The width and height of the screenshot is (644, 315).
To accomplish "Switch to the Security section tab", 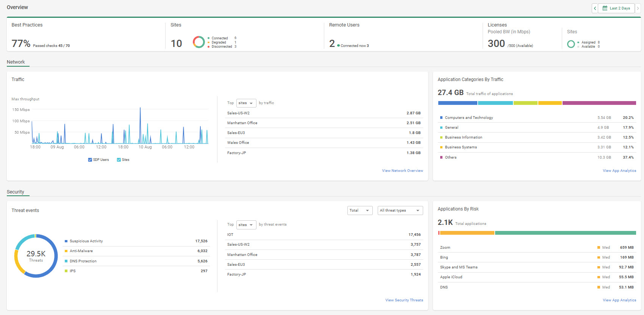I will [x=16, y=192].
